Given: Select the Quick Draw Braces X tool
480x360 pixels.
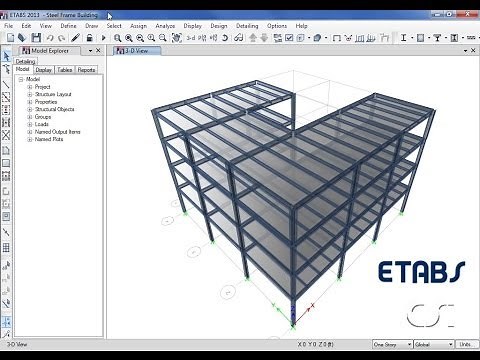Looking at the screenshot, I should point(6,135).
